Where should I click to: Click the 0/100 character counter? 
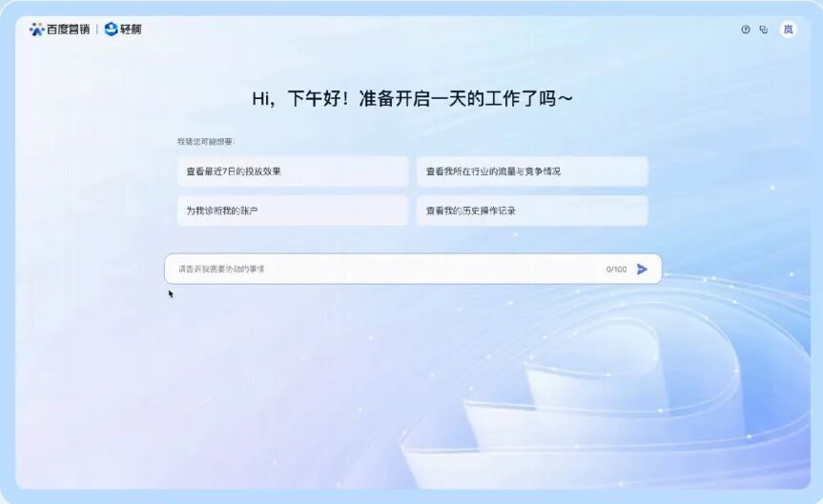[616, 269]
